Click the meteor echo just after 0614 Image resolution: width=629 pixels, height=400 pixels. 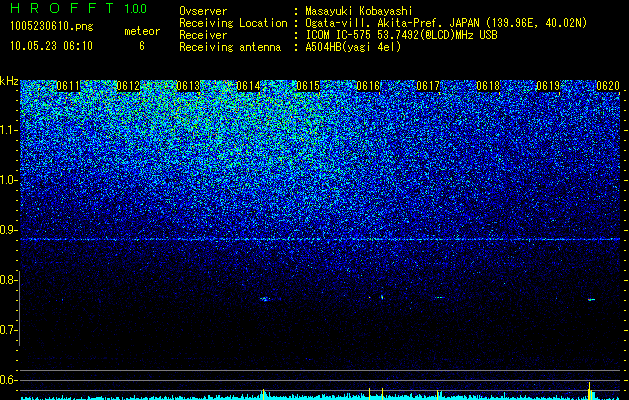pyautogui.click(x=265, y=299)
